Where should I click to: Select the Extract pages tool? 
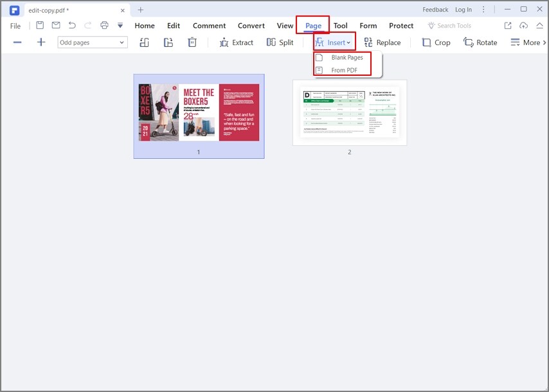coord(237,42)
